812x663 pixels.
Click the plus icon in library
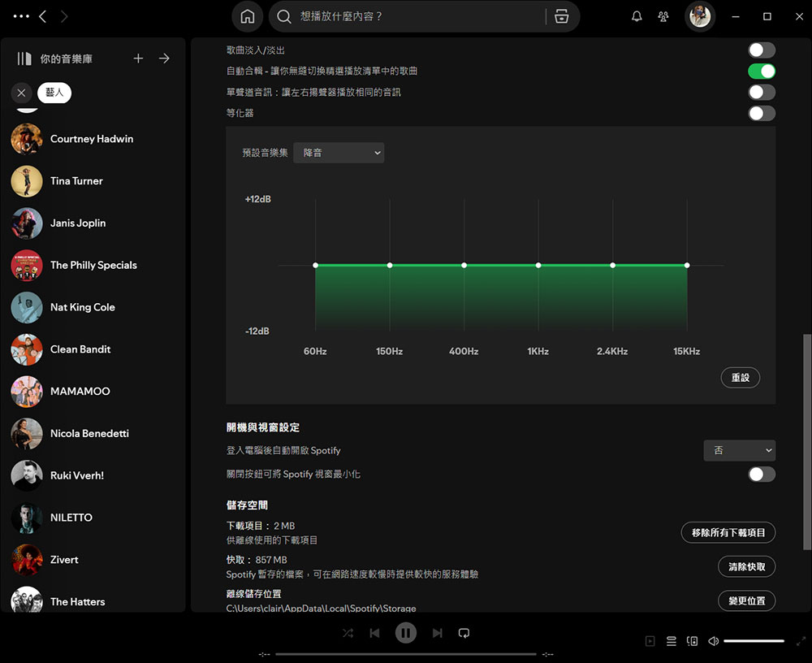coord(138,58)
